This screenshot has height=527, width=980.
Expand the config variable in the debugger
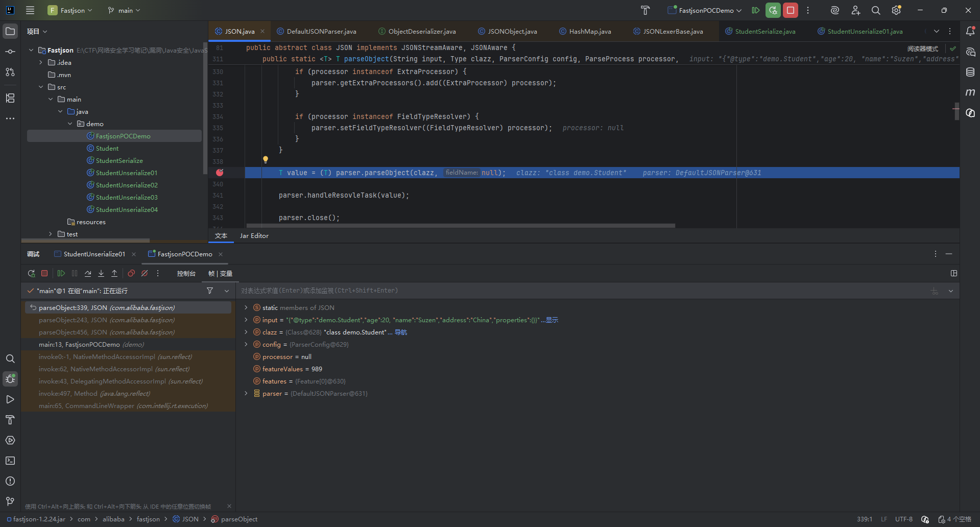246,344
